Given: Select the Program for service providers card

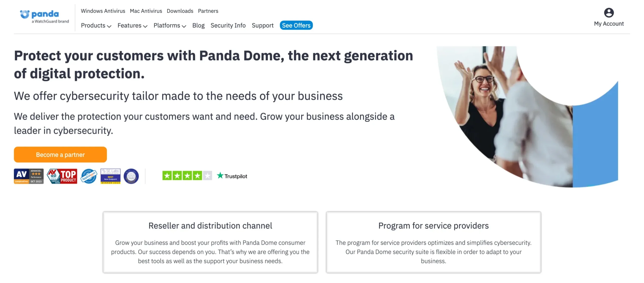Looking at the screenshot, I should pos(433,242).
